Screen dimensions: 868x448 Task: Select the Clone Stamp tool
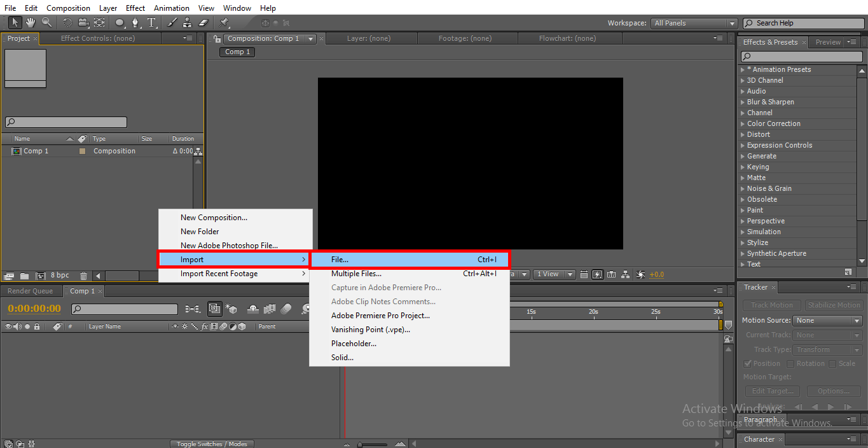click(x=186, y=23)
